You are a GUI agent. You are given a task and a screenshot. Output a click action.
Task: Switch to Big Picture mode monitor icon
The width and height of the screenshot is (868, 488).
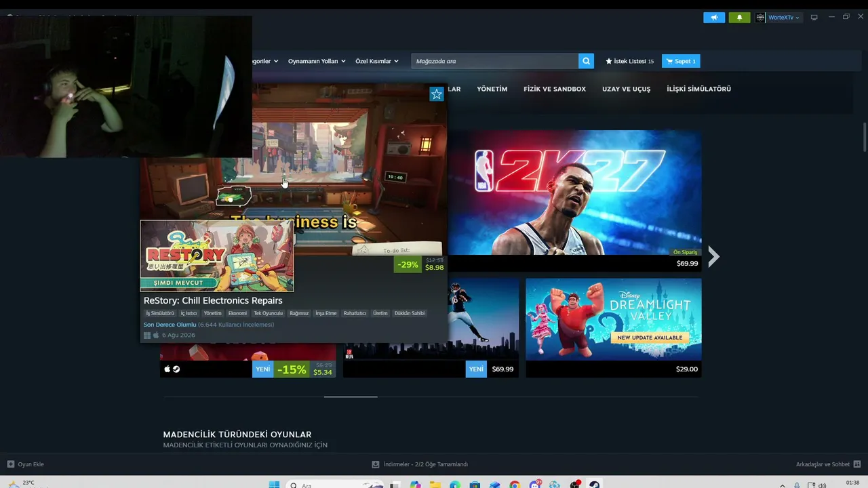click(814, 18)
